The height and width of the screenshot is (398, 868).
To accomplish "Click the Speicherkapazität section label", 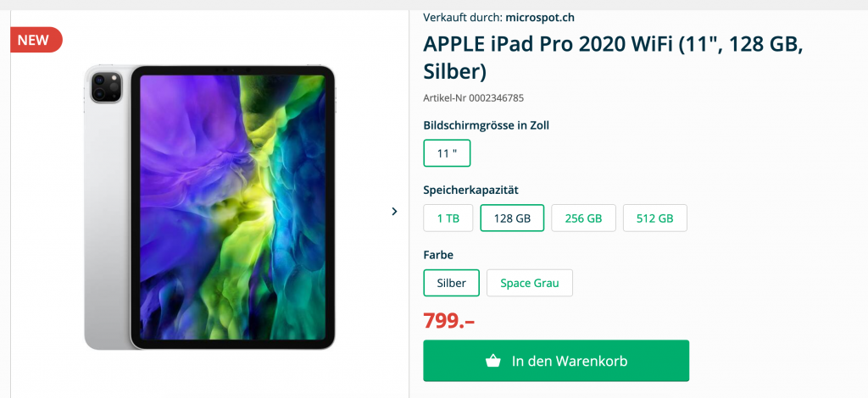I will (470, 191).
